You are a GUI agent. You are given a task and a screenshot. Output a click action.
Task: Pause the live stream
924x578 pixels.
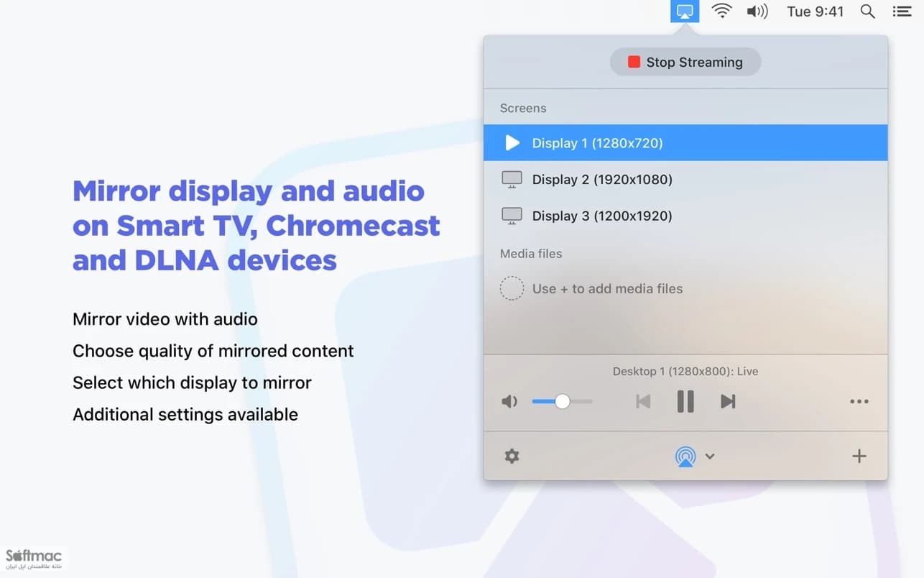click(x=685, y=401)
